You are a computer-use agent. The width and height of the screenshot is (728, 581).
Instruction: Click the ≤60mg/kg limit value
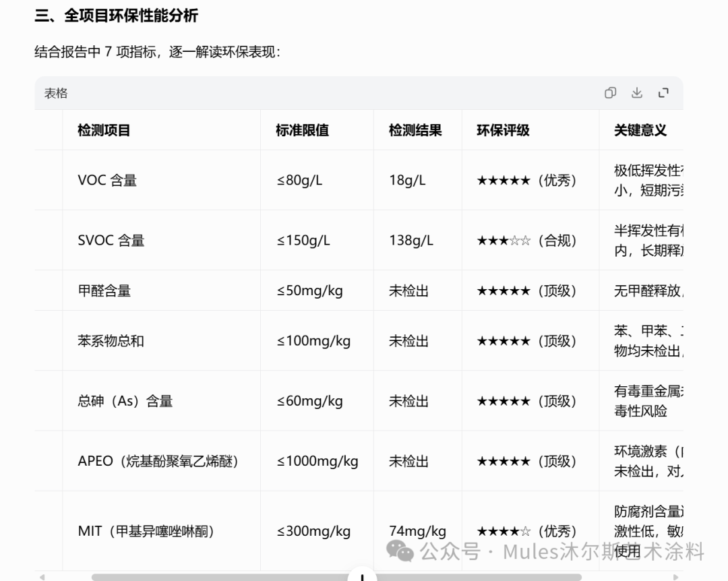(309, 401)
